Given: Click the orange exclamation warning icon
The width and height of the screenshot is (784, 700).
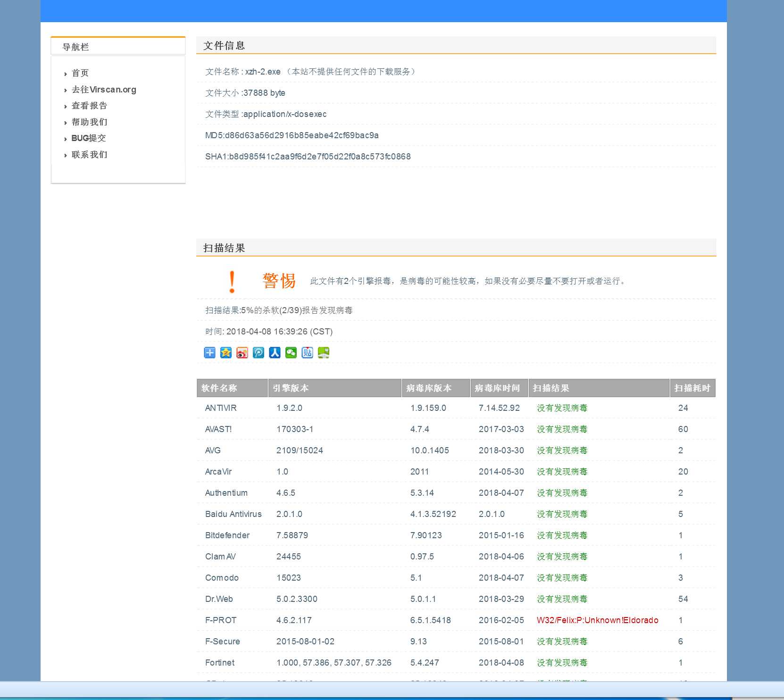Looking at the screenshot, I should [x=232, y=282].
